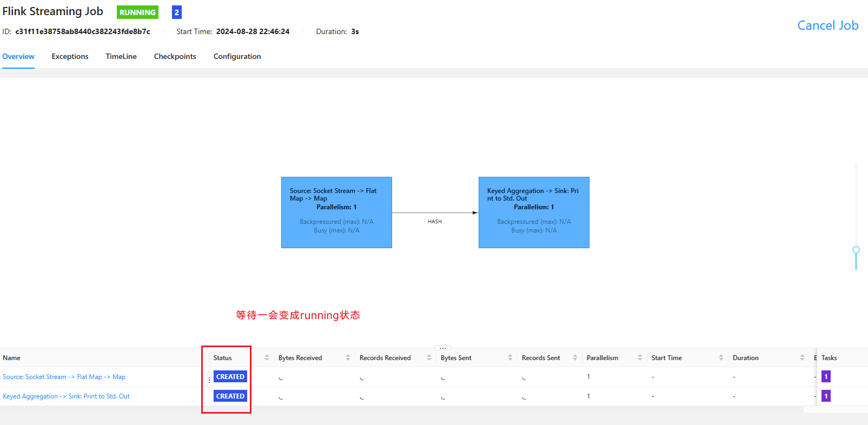Click the sort arrows beside Parallelism
Image resolution: width=868 pixels, height=425 pixels.
pos(640,357)
